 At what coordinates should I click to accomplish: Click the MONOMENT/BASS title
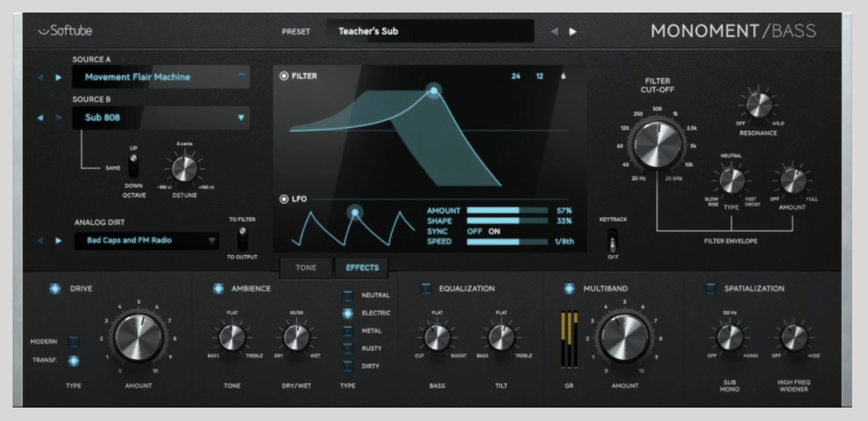point(733,31)
